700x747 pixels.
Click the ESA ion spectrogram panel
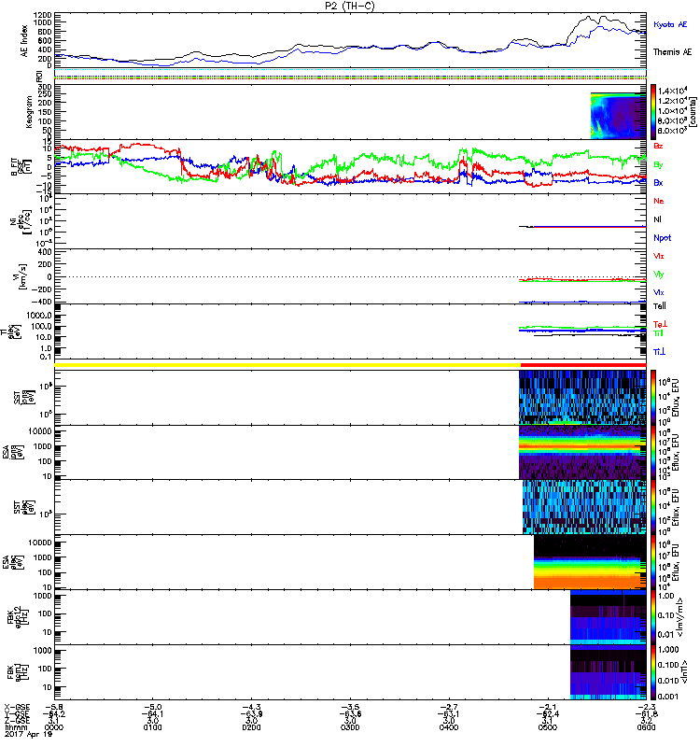[x=582, y=452]
